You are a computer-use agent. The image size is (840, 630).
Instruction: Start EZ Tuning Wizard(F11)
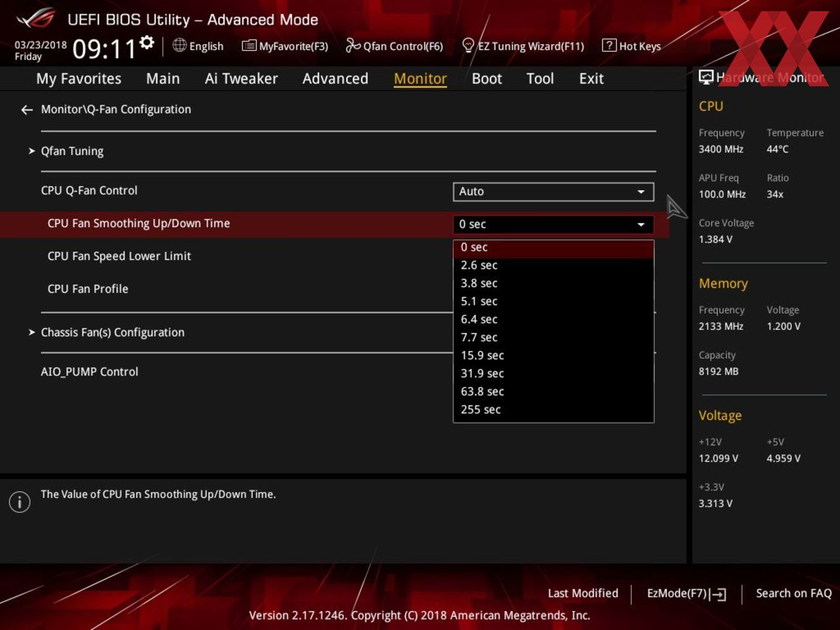click(523, 46)
